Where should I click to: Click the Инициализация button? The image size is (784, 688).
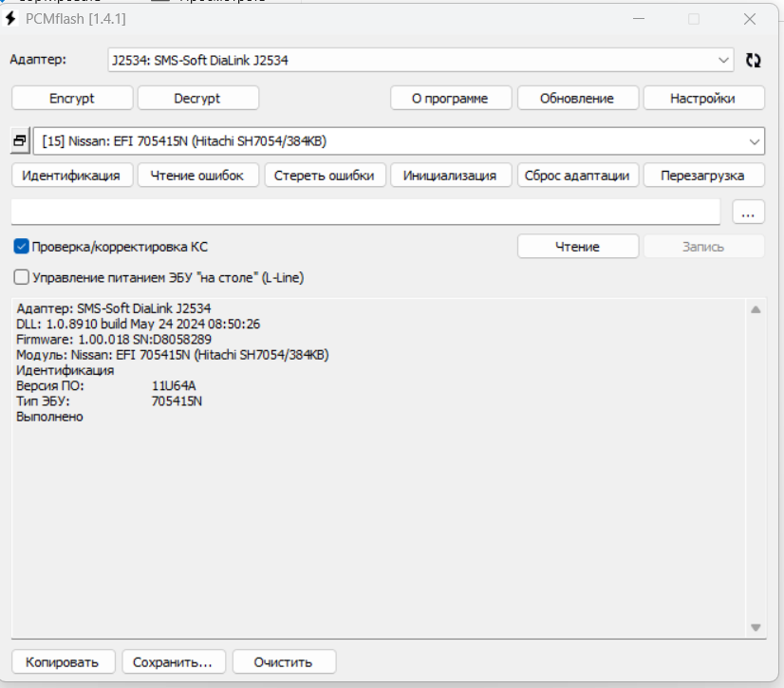(451, 176)
